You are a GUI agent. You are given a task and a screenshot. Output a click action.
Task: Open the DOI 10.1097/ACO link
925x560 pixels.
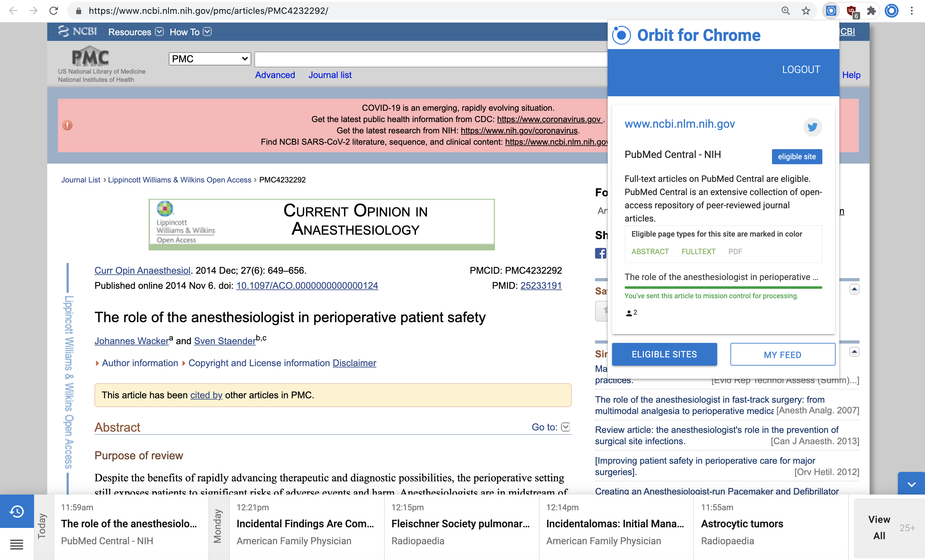(307, 285)
